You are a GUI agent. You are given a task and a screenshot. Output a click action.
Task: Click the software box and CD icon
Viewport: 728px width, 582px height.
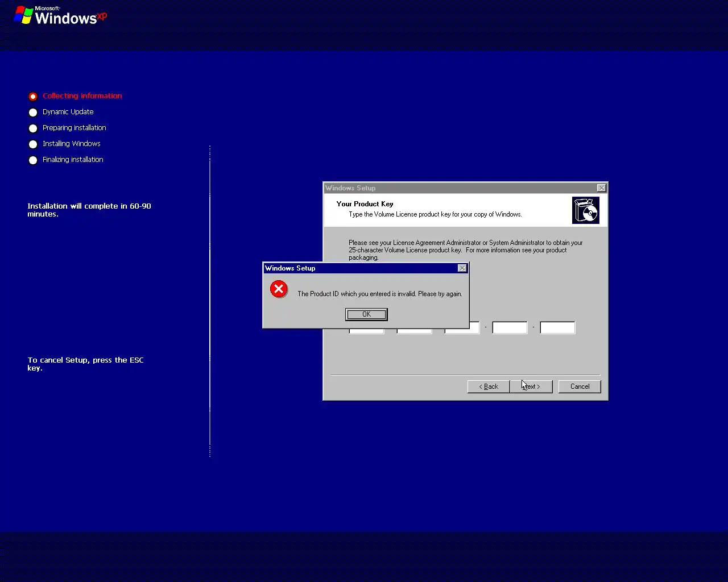pos(586,210)
